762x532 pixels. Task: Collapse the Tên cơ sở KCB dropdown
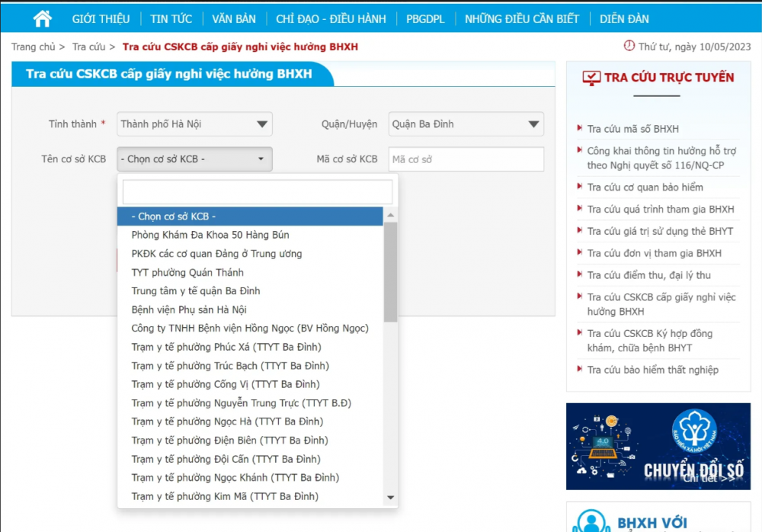click(194, 159)
